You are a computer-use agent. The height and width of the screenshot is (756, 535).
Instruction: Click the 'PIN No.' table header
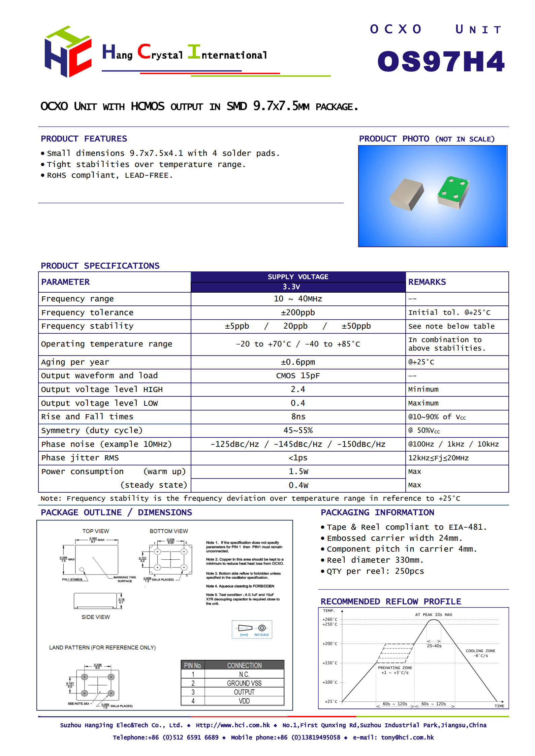click(x=193, y=665)
